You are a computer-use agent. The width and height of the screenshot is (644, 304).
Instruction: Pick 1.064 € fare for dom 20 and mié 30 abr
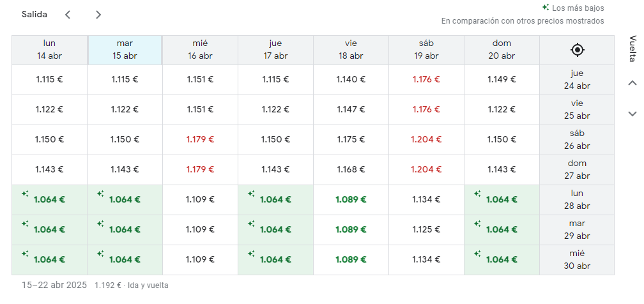(x=502, y=260)
